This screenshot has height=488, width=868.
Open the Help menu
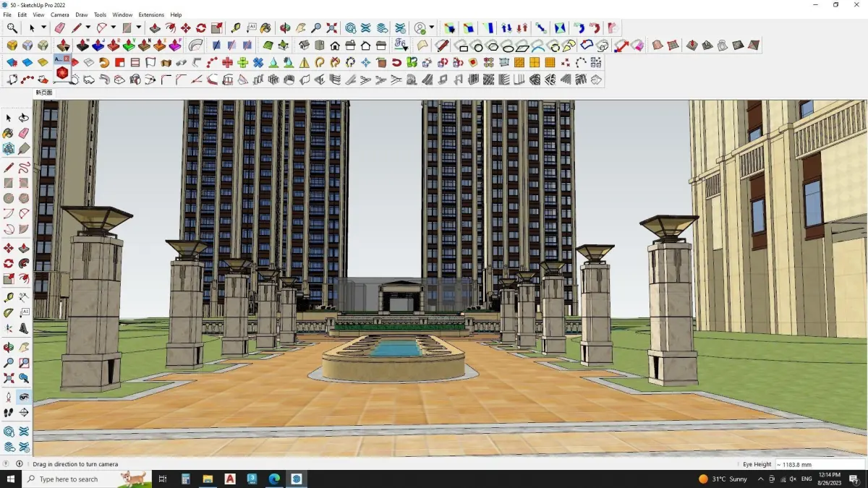click(176, 14)
